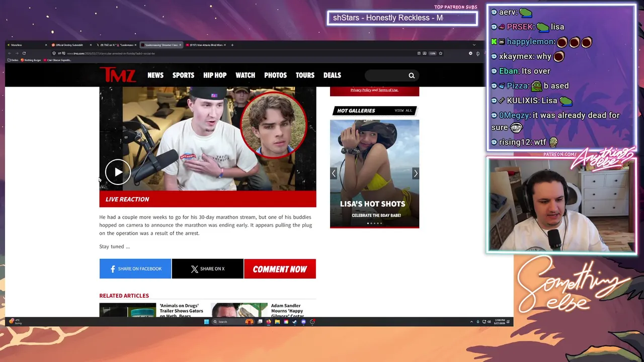The height and width of the screenshot is (362, 644).
Task: Click the TMZ logo
Action: [x=117, y=75]
